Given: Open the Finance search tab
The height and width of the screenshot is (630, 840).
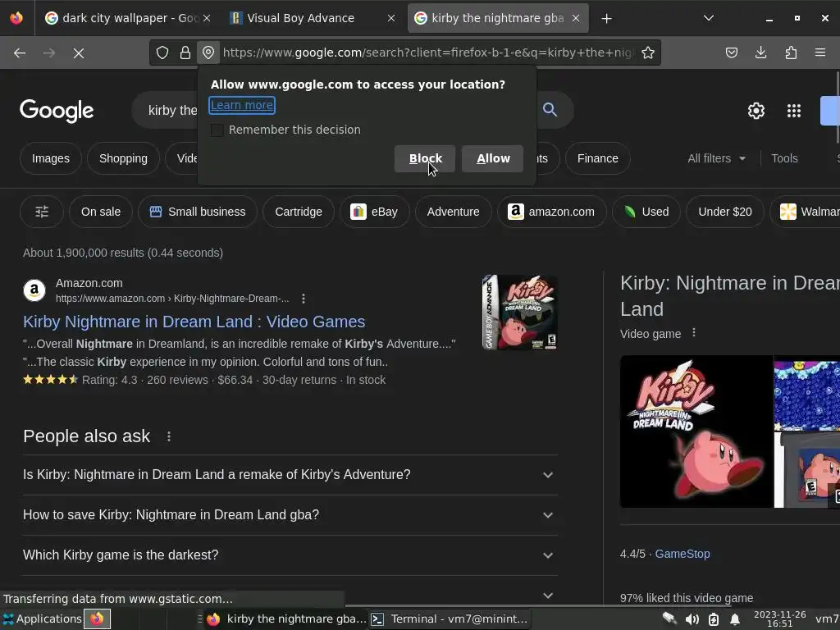Looking at the screenshot, I should point(598,158).
